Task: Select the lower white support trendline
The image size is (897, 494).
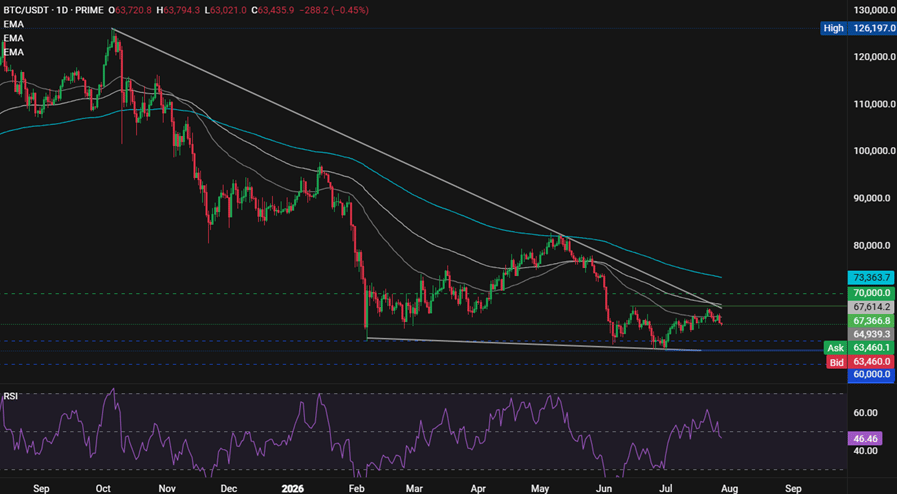Action: [x=532, y=344]
